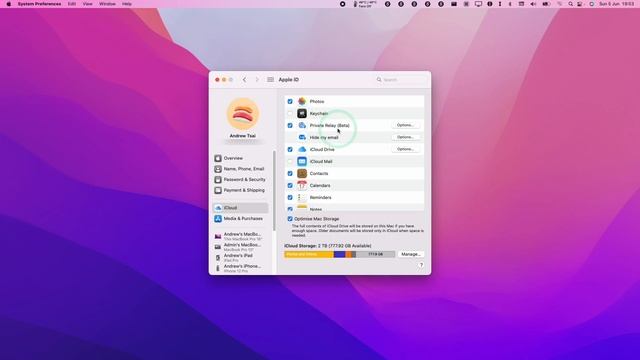Click the Andrew Tsai profile picture
Image resolution: width=640 pixels, height=360 pixels.
(x=243, y=114)
